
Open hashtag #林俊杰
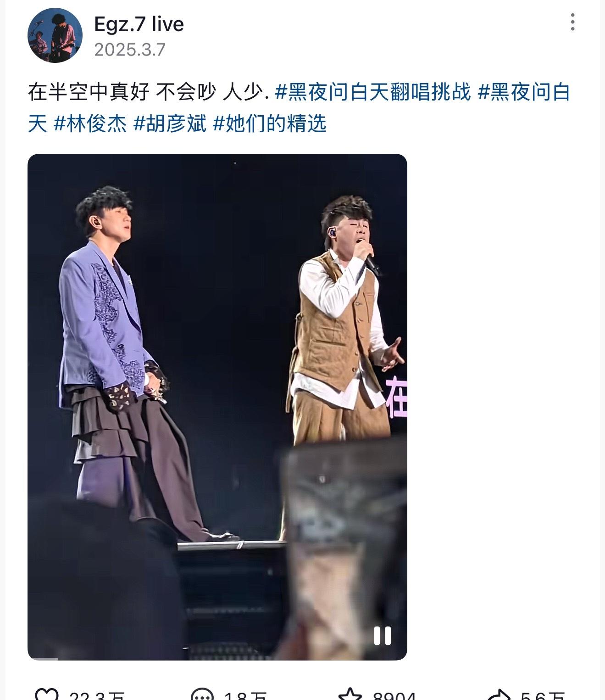pos(90,123)
